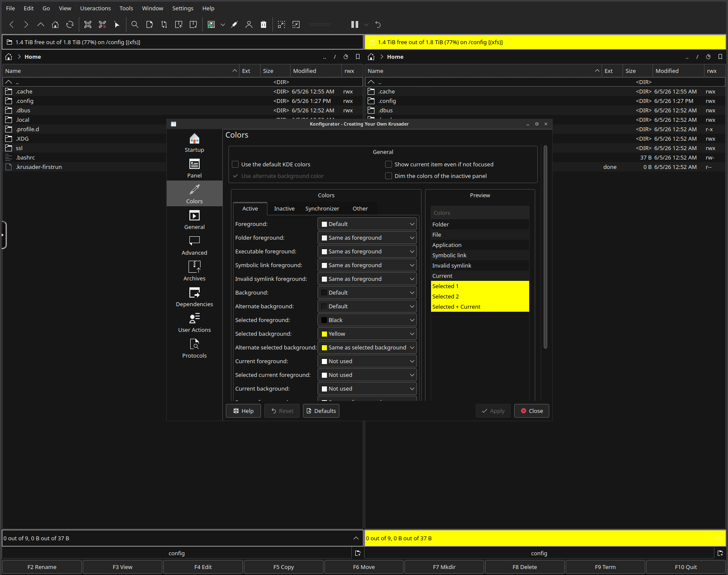Open the Panel page in Konfigurator
Screen dimensions: 728x575
click(195, 168)
